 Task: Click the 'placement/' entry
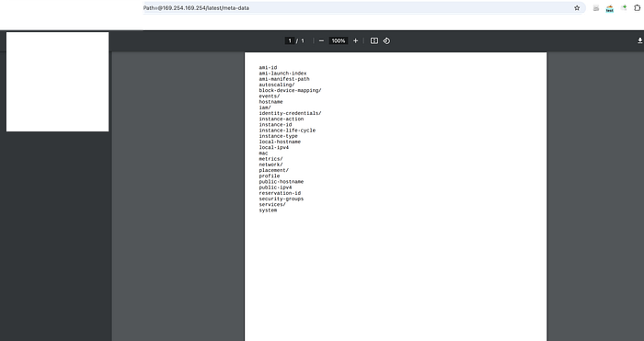point(274,170)
